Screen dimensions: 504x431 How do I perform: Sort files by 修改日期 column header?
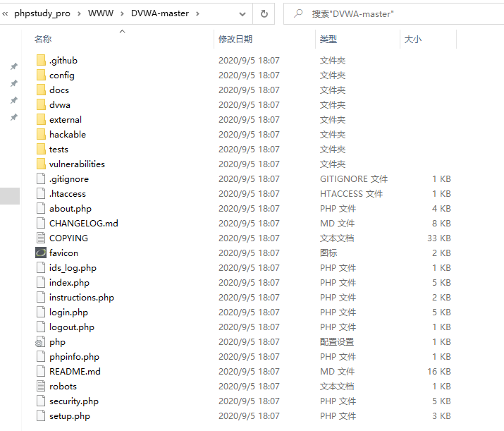coord(235,40)
